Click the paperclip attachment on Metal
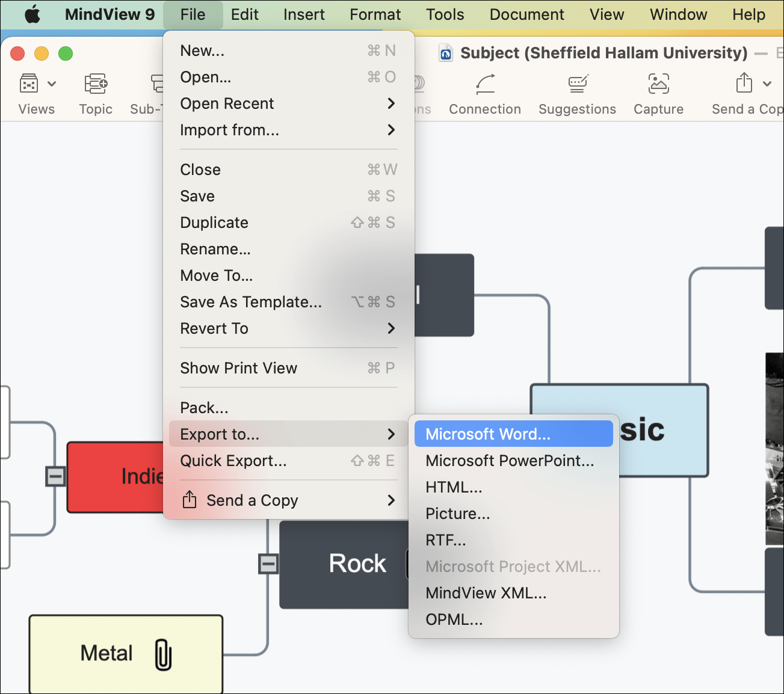784x694 pixels. [x=163, y=654]
